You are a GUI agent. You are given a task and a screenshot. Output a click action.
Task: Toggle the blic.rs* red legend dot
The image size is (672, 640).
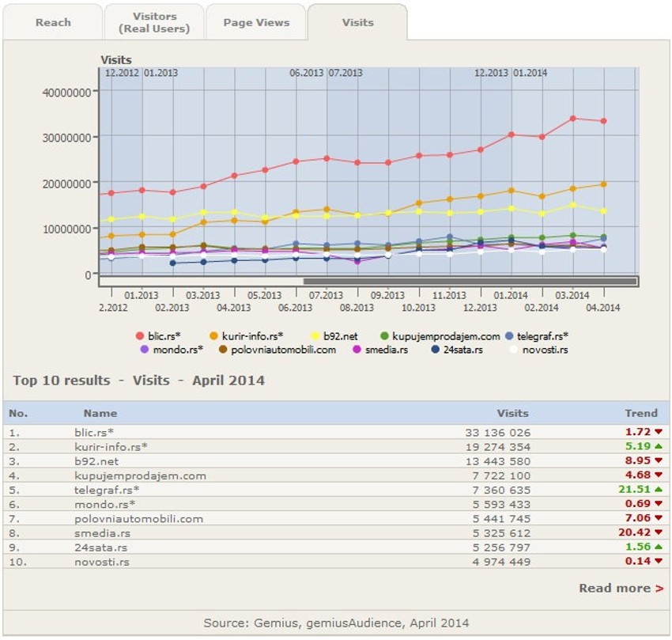pyautogui.click(x=140, y=336)
